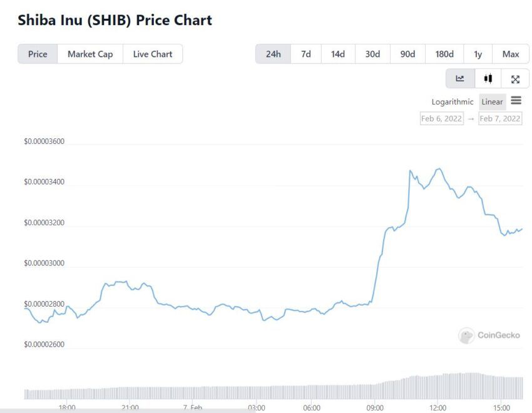This screenshot has width=532, height=413.
Task: Choose the Max time range
Action: coord(511,54)
